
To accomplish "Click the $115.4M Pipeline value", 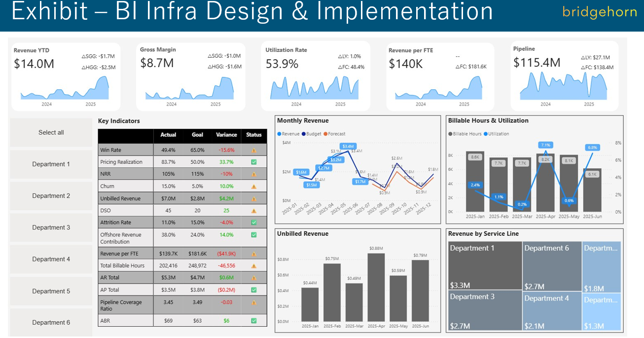I will [x=537, y=63].
